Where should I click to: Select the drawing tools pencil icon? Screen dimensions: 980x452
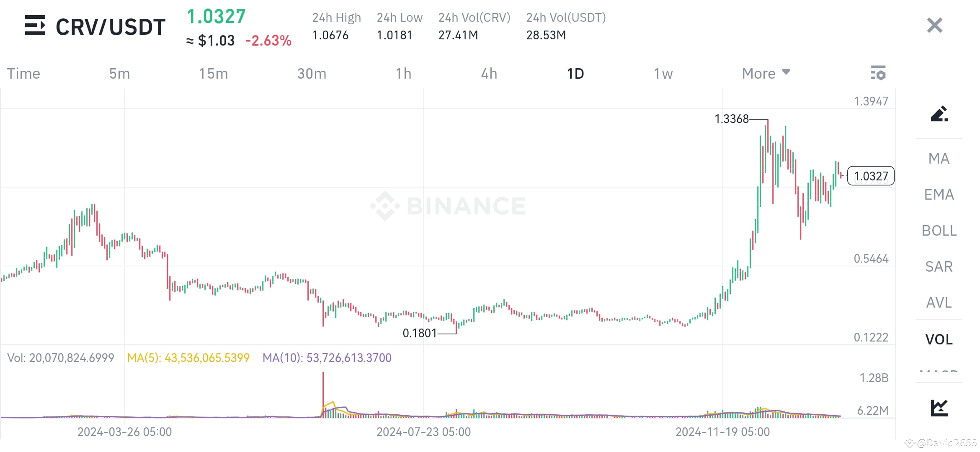(939, 114)
